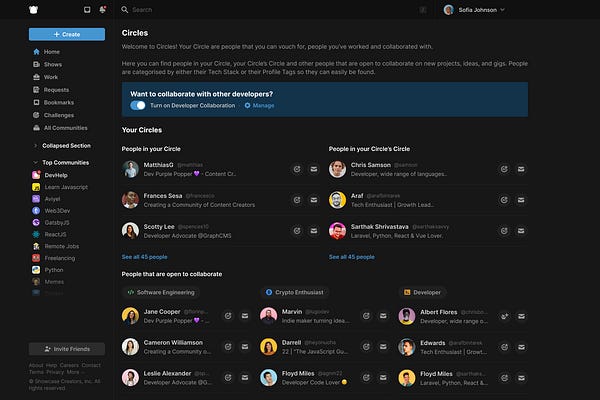
Task: Click circle icon for Cameron Williamson
Action: (228, 347)
